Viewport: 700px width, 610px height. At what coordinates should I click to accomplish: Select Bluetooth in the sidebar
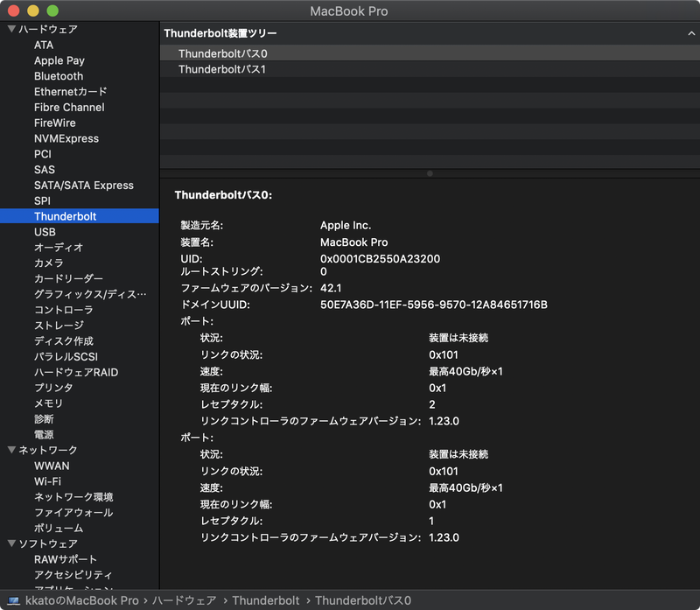coord(59,76)
